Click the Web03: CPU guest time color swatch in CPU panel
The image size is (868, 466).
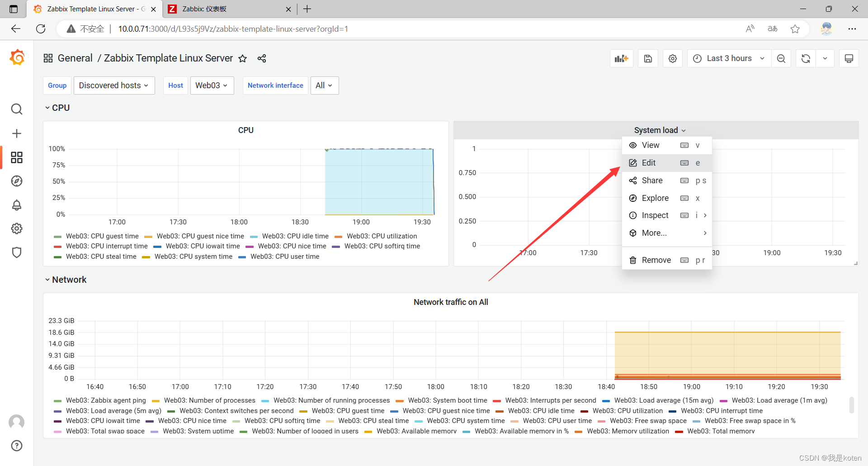[x=57, y=237]
